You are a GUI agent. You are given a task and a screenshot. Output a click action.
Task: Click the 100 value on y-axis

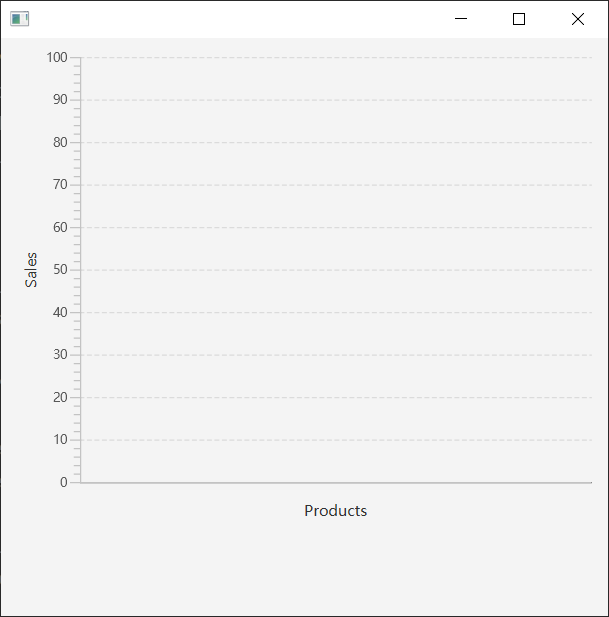(x=56, y=57)
